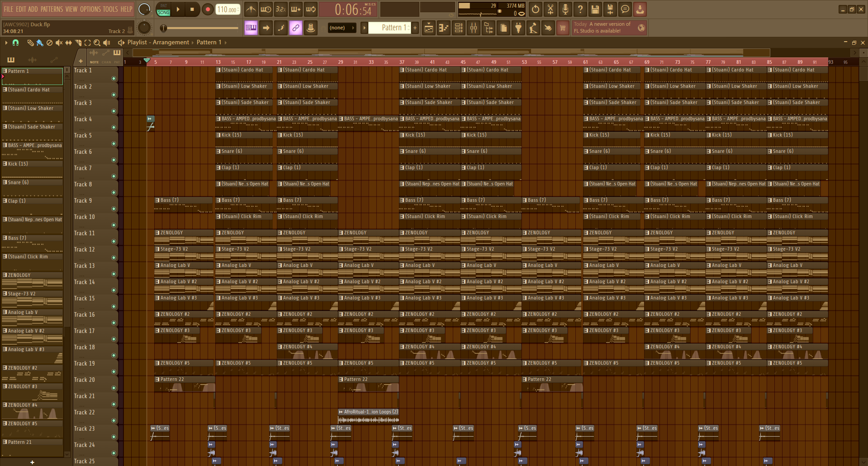Toggle the metronome icon

[251, 9]
